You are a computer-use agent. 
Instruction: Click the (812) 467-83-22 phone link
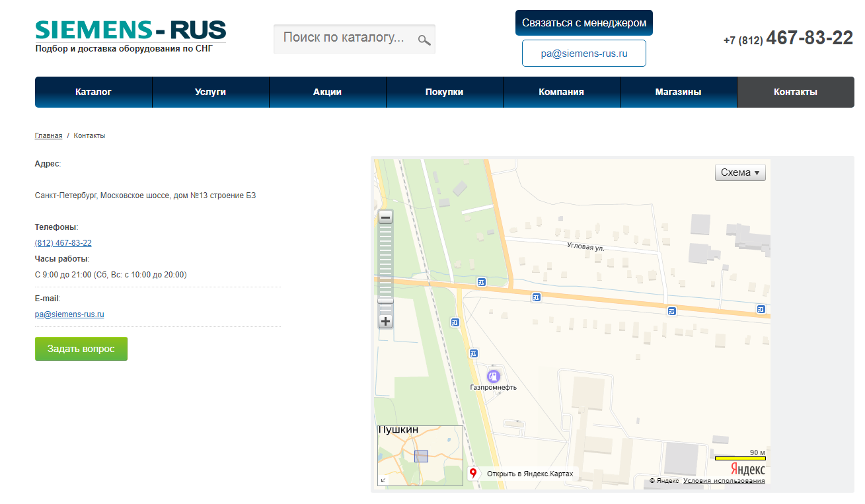pos(63,243)
